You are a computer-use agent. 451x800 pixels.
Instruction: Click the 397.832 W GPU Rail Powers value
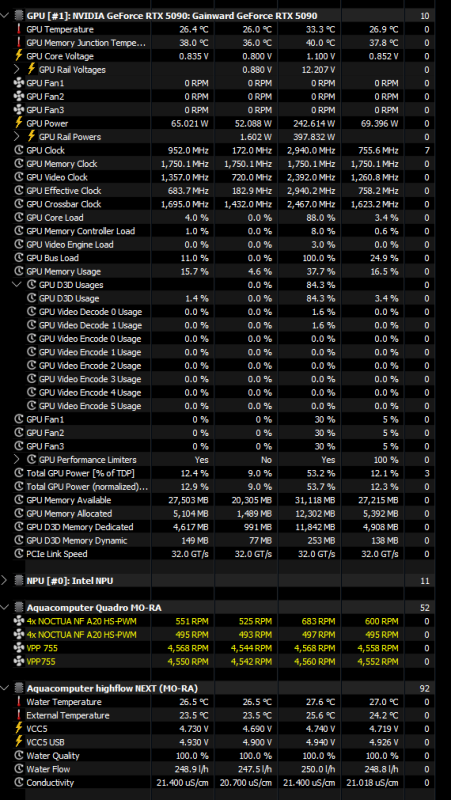click(314, 137)
